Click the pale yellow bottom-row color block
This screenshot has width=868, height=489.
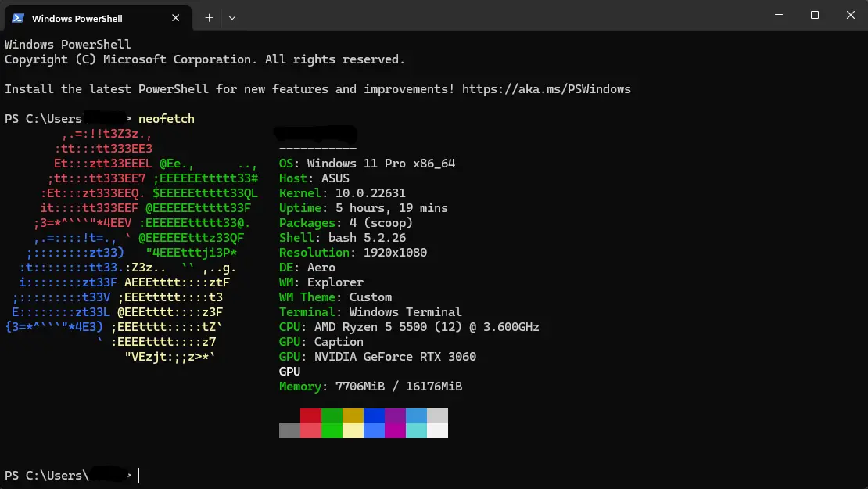353,431
